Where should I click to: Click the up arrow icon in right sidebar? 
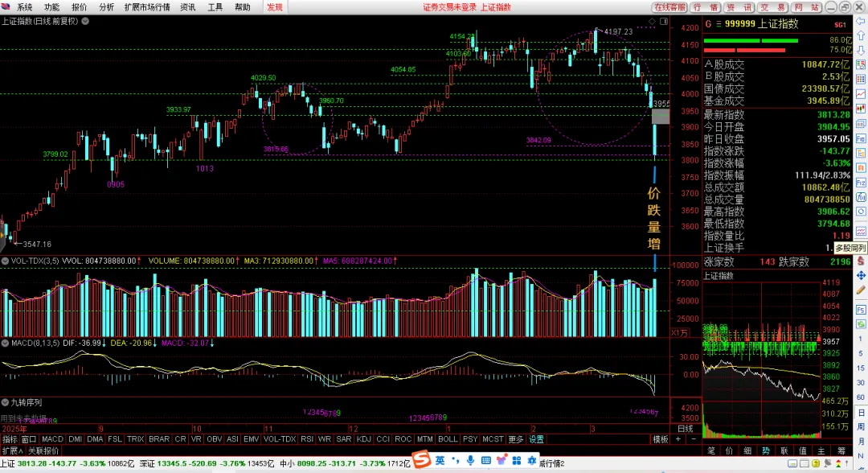coord(861,35)
